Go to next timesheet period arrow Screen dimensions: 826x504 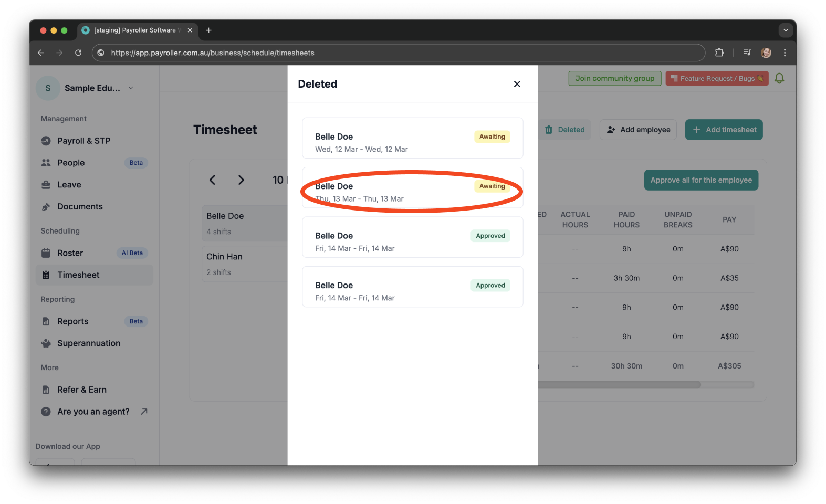click(x=241, y=180)
